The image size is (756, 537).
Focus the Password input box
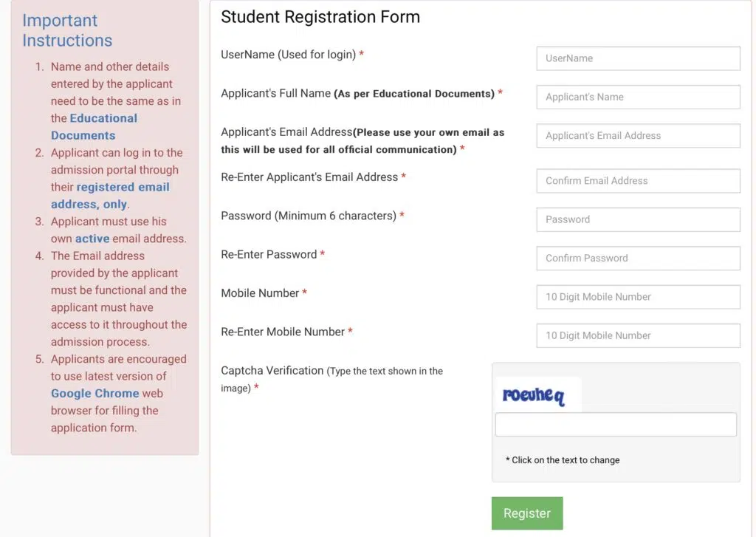(638, 219)
